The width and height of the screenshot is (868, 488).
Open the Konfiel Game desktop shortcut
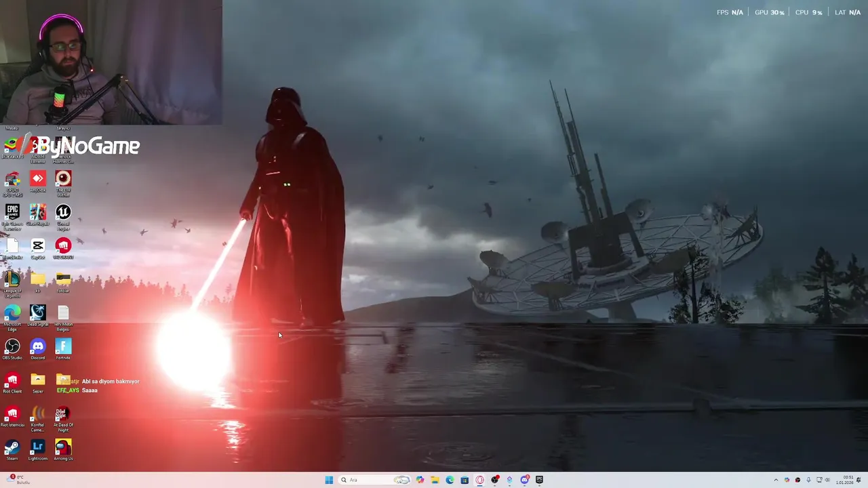(x=38, y=419)
